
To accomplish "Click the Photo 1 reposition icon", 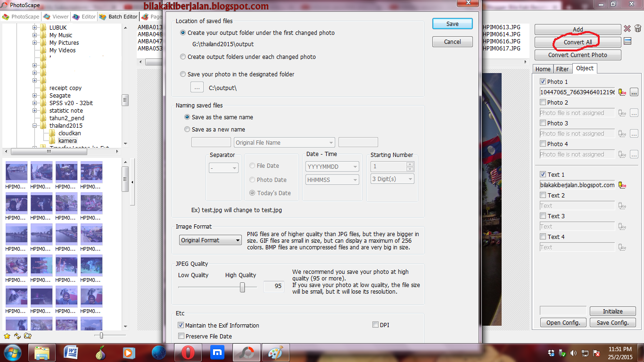I will coord(622,92).
